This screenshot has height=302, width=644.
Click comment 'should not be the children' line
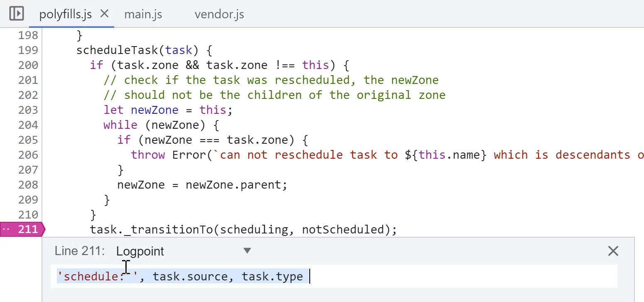(274, 95)
